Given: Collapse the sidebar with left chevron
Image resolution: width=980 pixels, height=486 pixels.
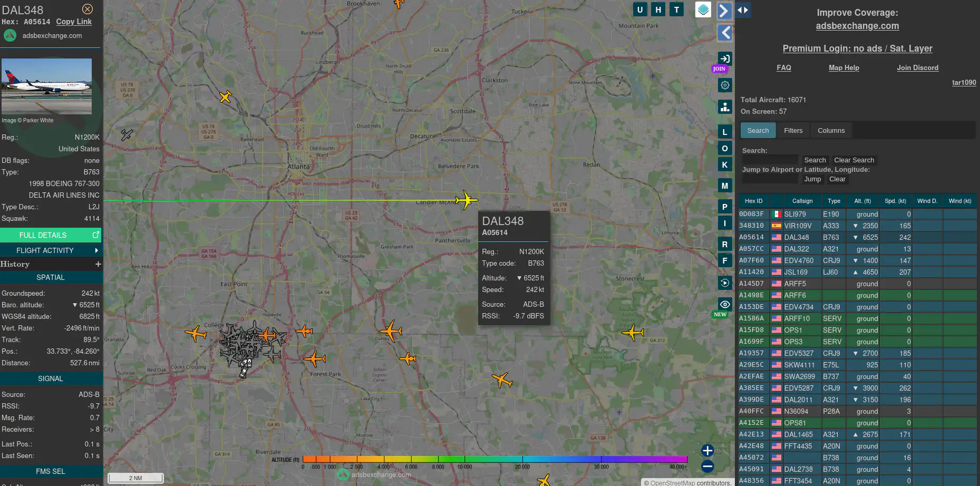Looking at the screenshot, I should pos(724,33).
